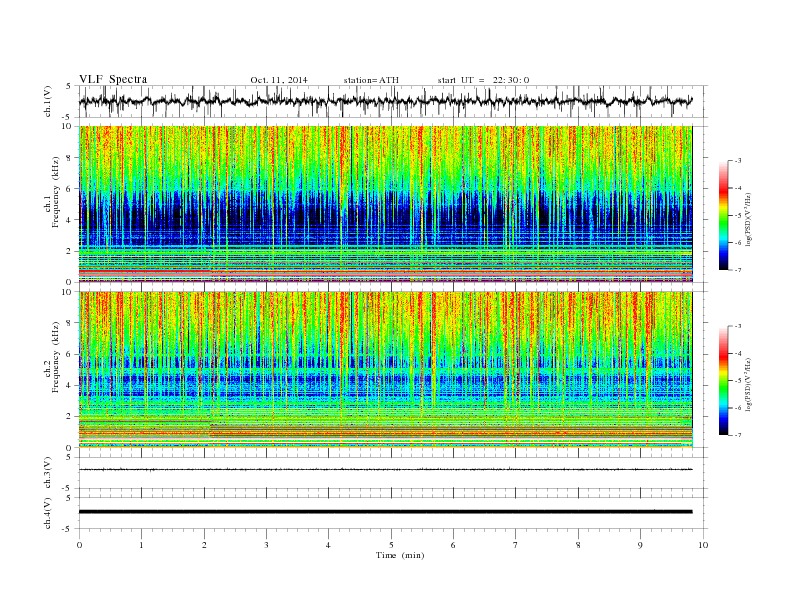This screenshot has height=612, width=792.
Task: Click the upper PSD color scale bar
Action: coord(723,215)
